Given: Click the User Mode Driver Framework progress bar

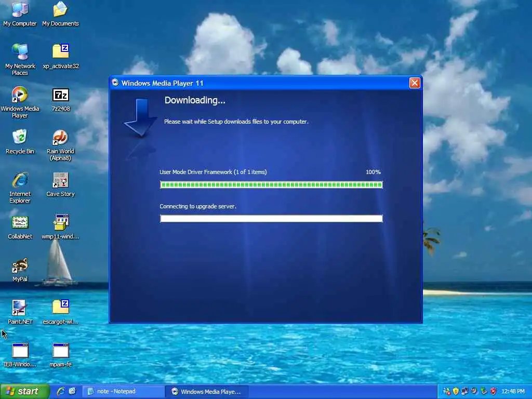Looking at the screenshot, I should tap(271, 184).
